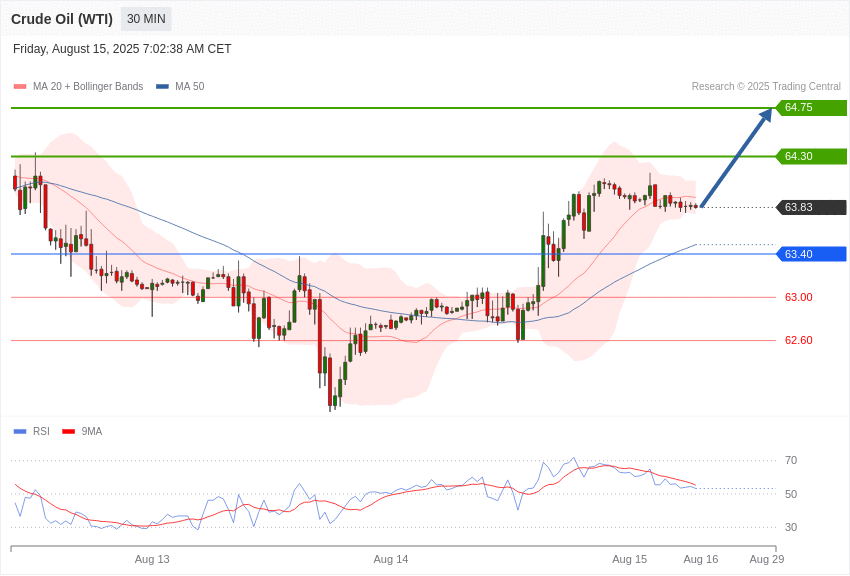
Task: Click the Friday, August 15, 2025 timestamp
Action: pos(122,49)
